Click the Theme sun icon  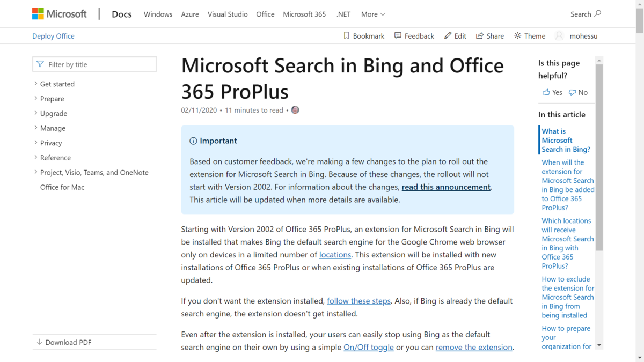coord(517,35)
